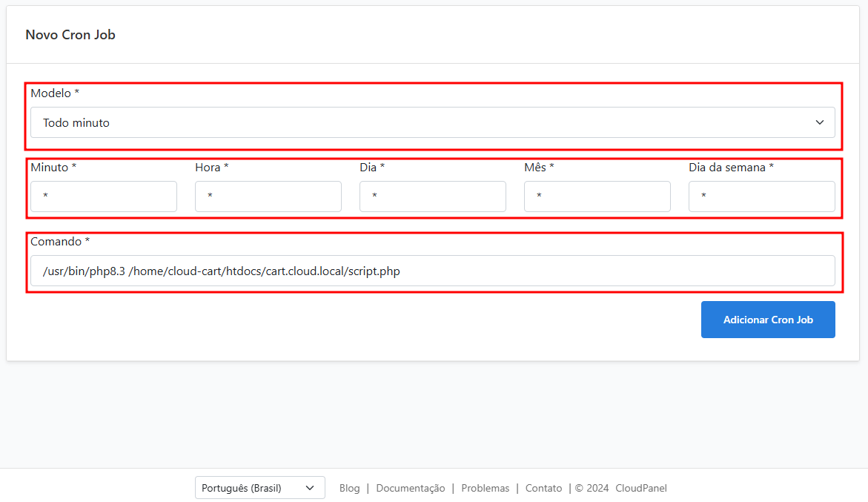Click the CloudPanel footer text

(640, 488)
